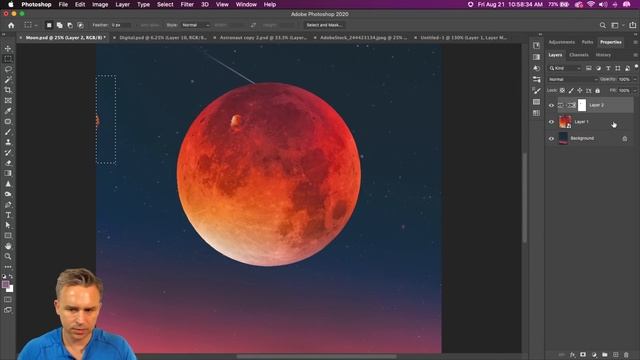Open the Filter menu
Screen dimensions: 640x360
tap(187, 4)
